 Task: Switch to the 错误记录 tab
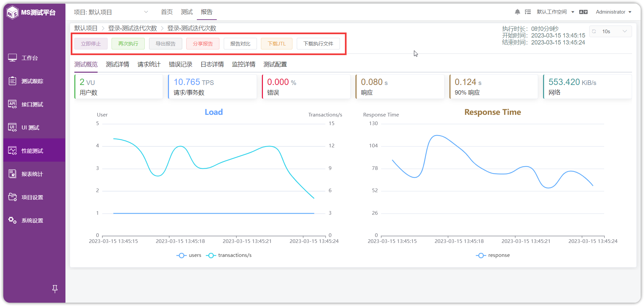(181, 64)
